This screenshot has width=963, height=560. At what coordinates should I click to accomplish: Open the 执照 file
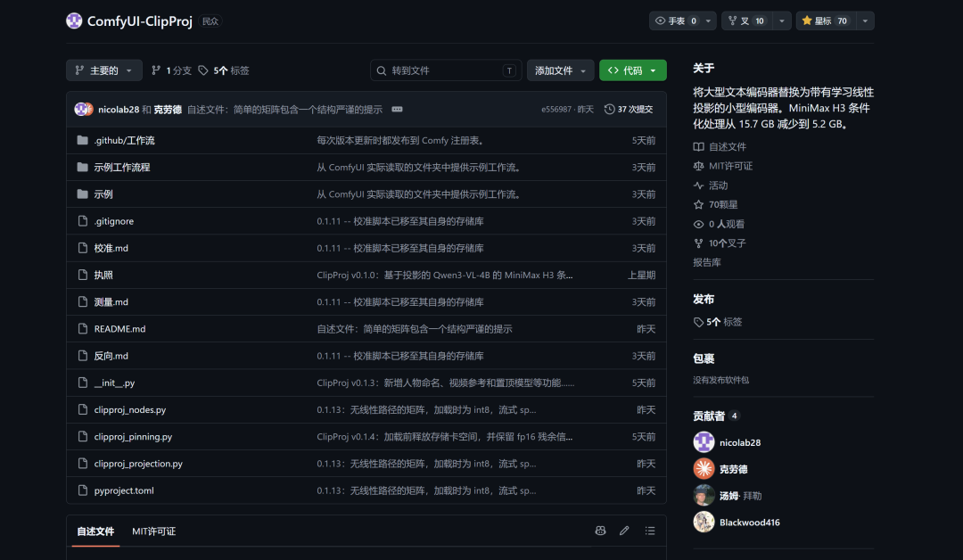(x=103, y=275)
